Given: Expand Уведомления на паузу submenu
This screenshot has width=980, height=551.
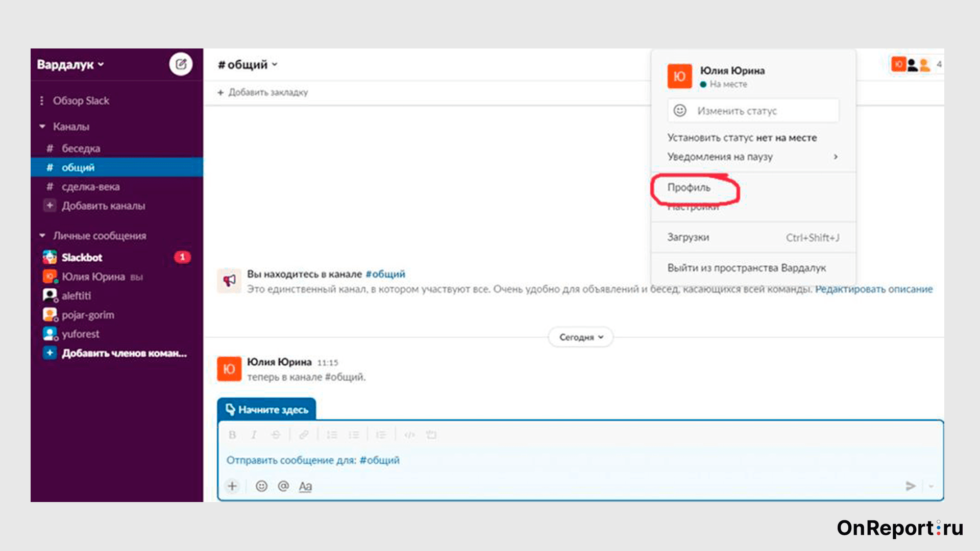Looking at the screenshot, I should tap(753, 157).
